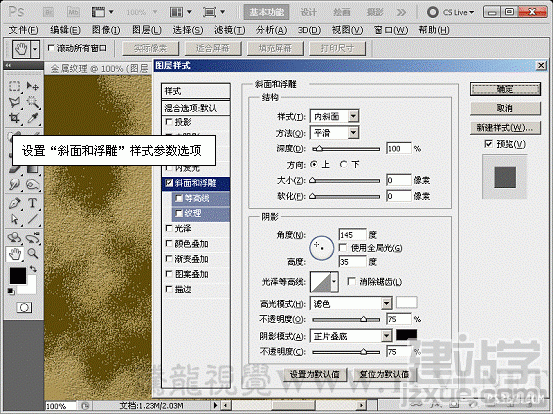Select the Horizontal Type tool
553x414 pixels.
tap(32, 203)
